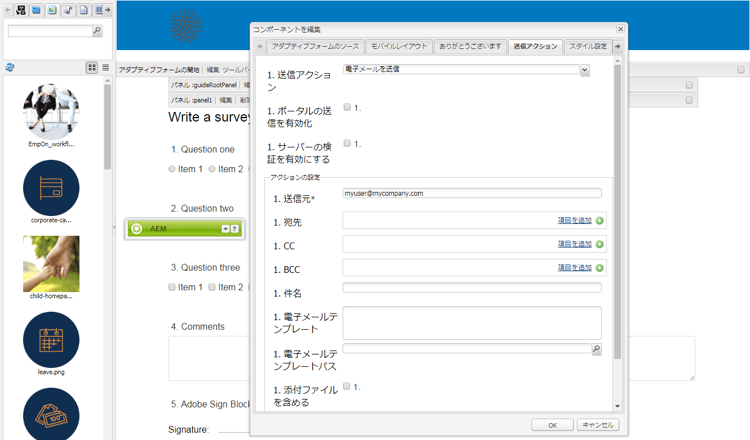Image resolution: width=750 pixels, height=440 pixels.
Task: Click the キャンセル button in the dialog
Action: click(x=598, y=425)
